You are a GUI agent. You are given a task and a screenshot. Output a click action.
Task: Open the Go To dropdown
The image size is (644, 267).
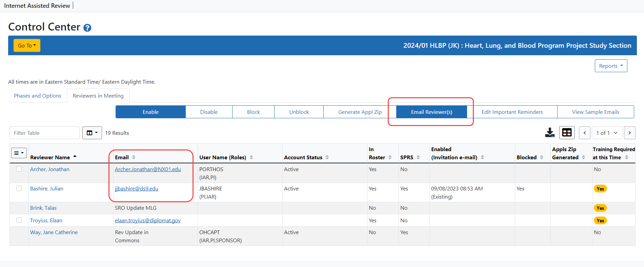[27, 45]
